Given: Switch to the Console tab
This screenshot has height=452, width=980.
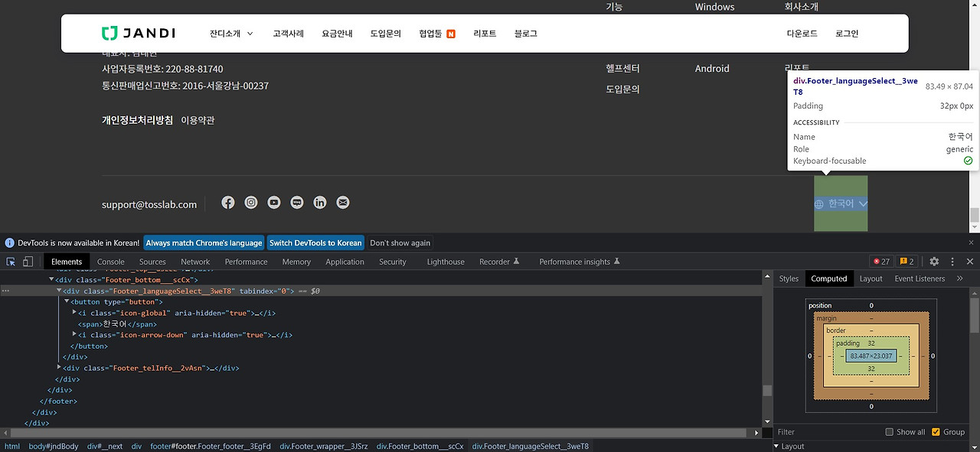Looking at the screenshot, I should [x=110, y=262].
